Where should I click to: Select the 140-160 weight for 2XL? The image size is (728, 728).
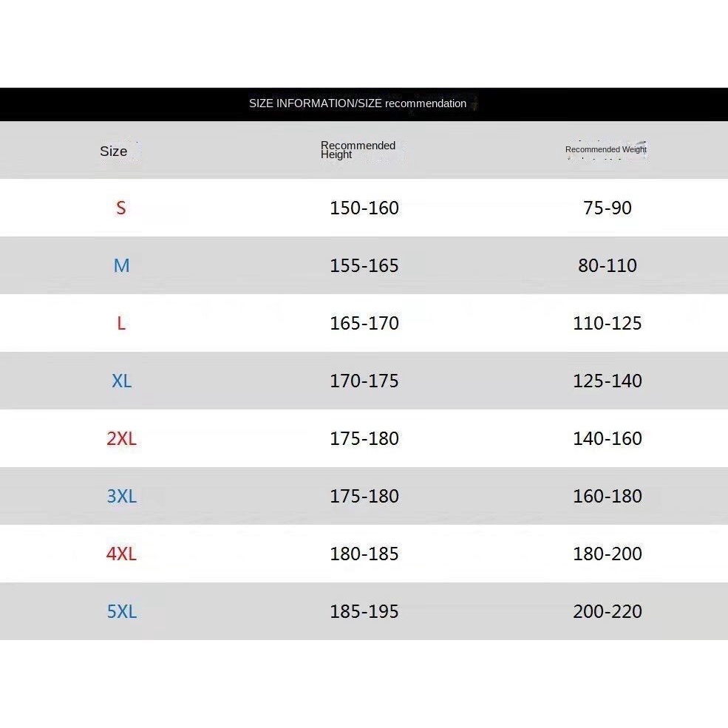tap(608, 438)
